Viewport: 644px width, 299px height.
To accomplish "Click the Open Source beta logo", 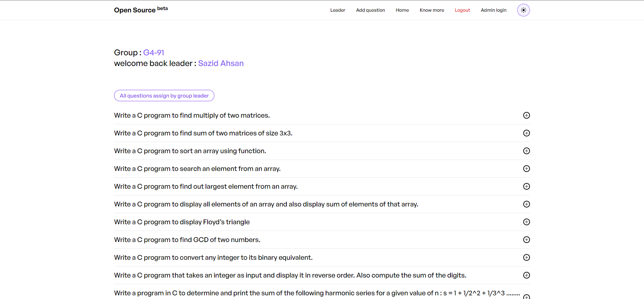I will [x=141, y=10].
